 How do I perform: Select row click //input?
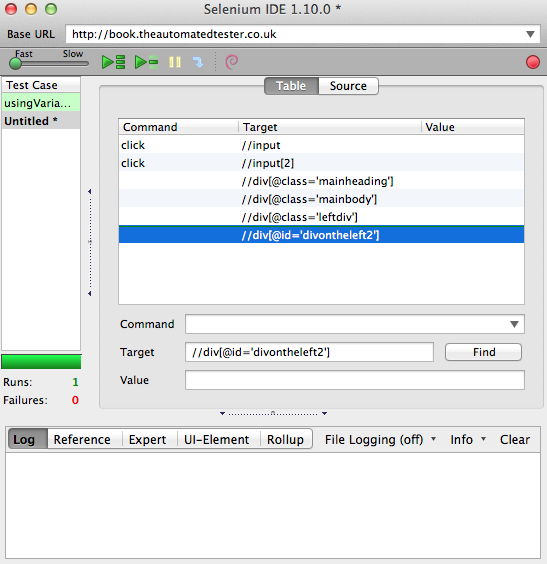(x=321, y=145)
